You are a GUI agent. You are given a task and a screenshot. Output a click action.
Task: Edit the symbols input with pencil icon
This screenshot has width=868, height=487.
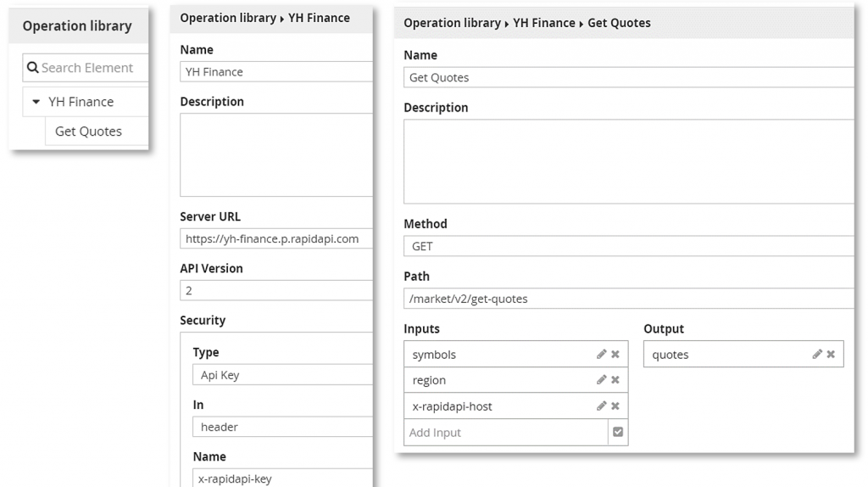pyautogui.click(x=601, y=355)
